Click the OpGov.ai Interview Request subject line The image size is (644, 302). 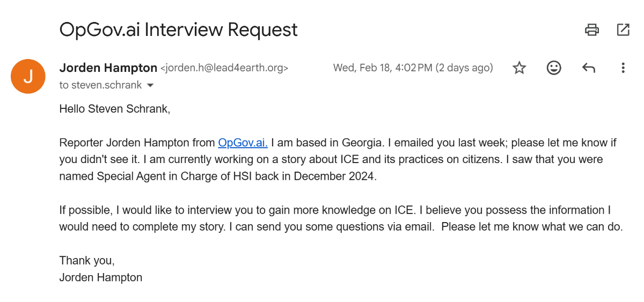[x=178, y=30]
